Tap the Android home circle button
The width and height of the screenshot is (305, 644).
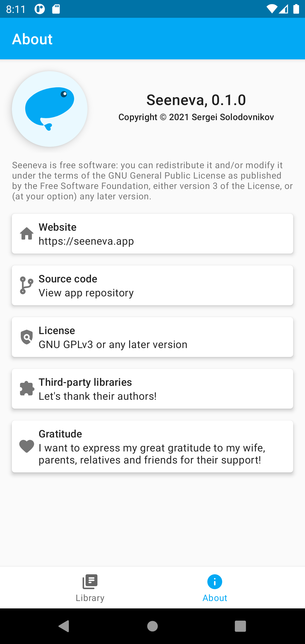[x=152, y=626]
